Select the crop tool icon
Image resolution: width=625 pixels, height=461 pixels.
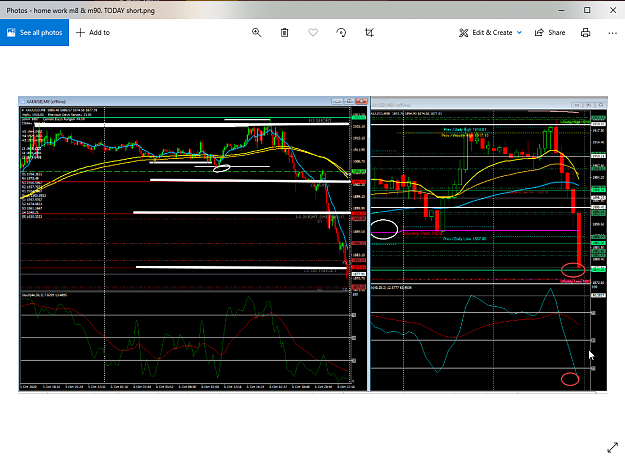369,33
